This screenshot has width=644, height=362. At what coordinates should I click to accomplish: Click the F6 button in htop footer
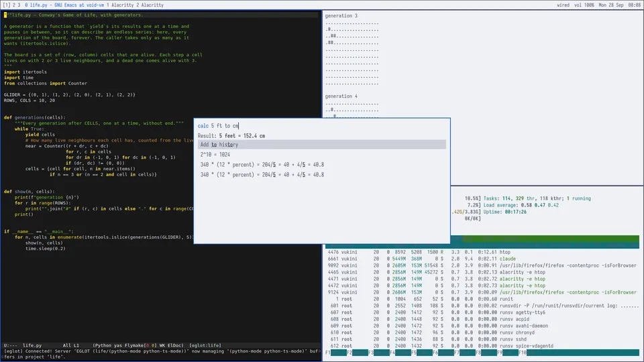pyautogui.click(x=443, y=353)
